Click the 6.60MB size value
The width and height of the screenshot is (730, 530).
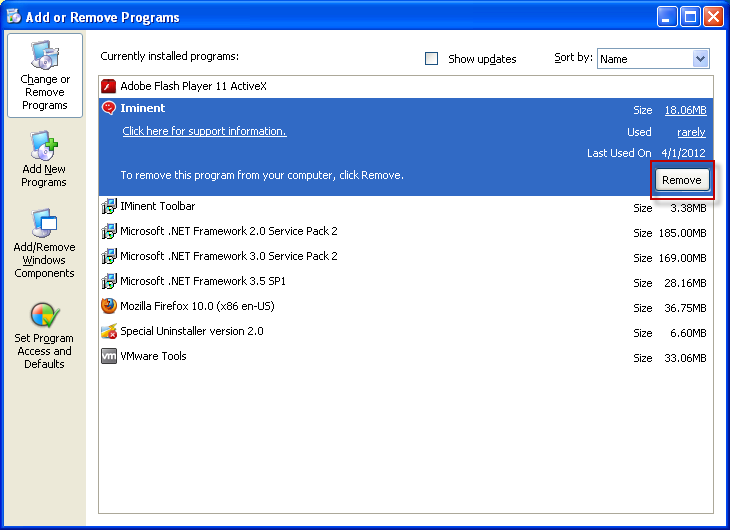point(688,333)
